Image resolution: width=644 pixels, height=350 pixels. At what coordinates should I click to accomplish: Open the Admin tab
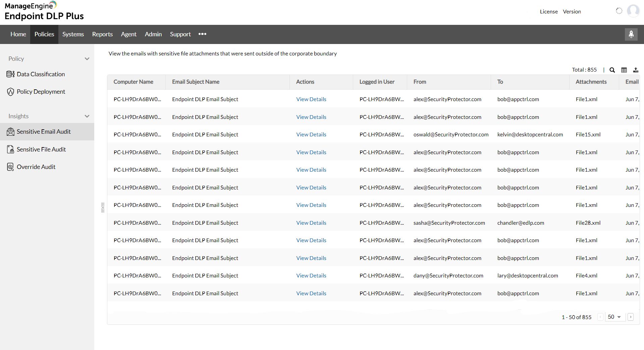click(x=153, y=34)
